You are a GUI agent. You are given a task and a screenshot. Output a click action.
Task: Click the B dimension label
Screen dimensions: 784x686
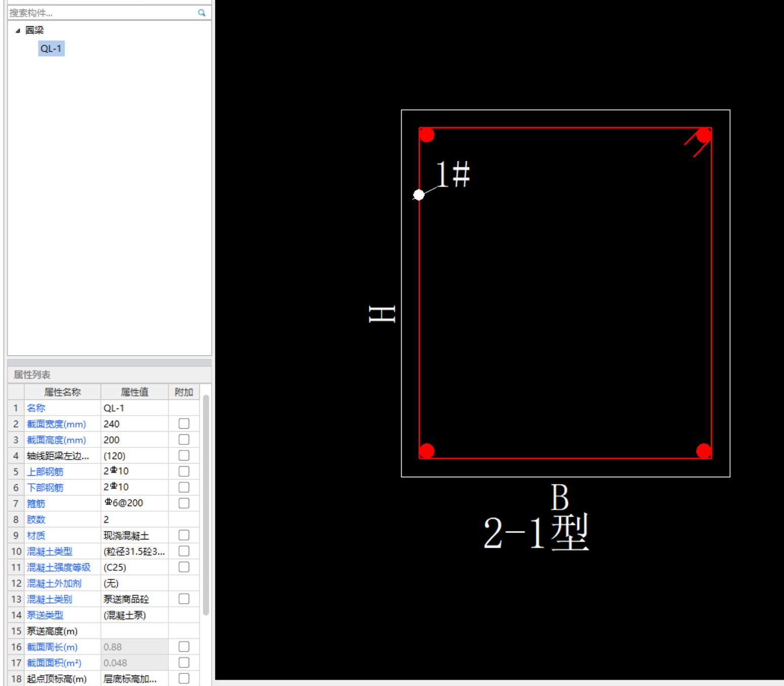click(x=559, y=497)
